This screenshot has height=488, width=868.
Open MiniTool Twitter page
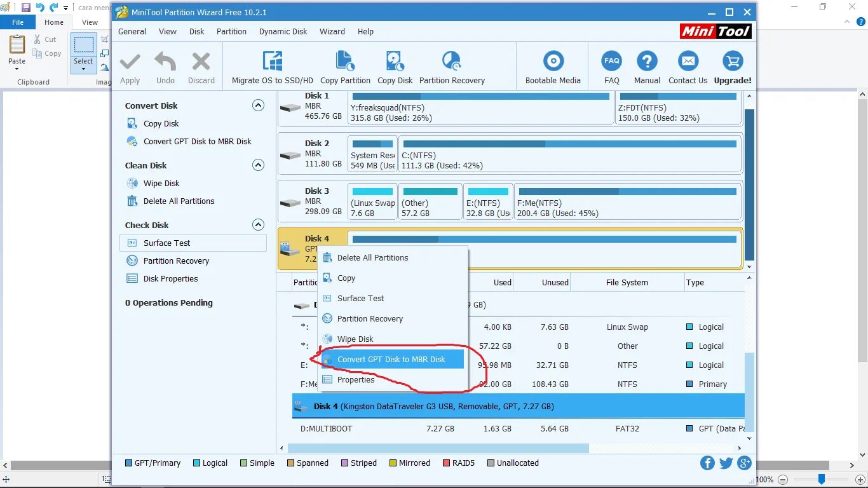point(726,463)
